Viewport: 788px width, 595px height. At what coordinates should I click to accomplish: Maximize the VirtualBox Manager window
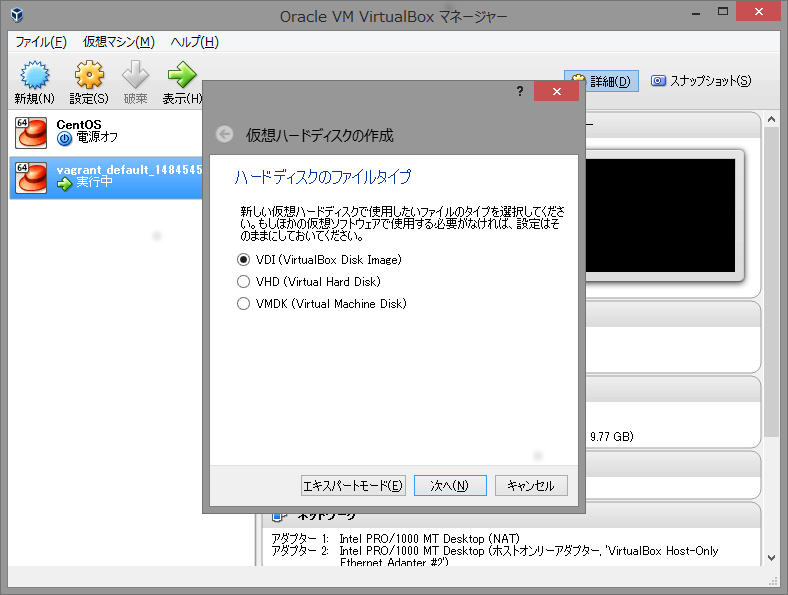(723, 11)
